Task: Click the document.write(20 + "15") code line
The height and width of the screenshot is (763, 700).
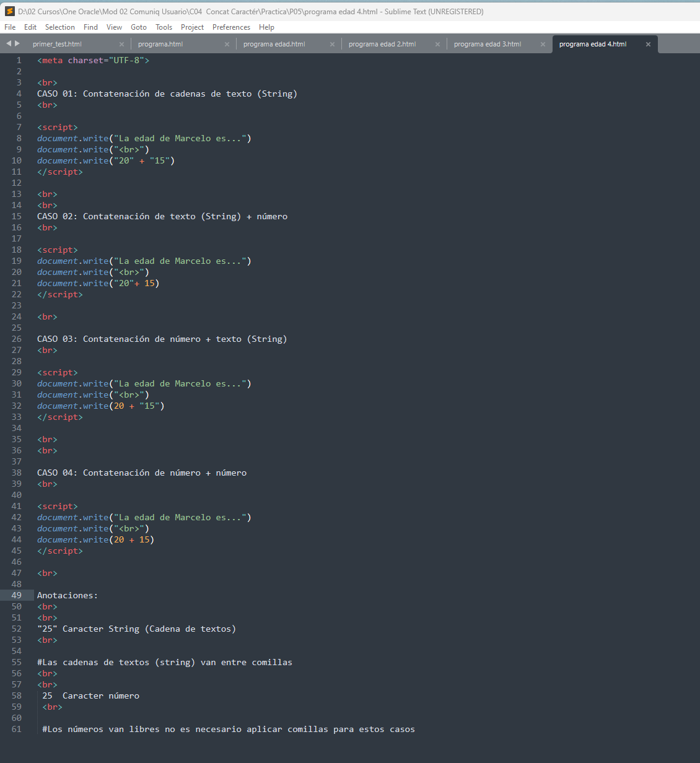Action: click(x=101, y=406)
